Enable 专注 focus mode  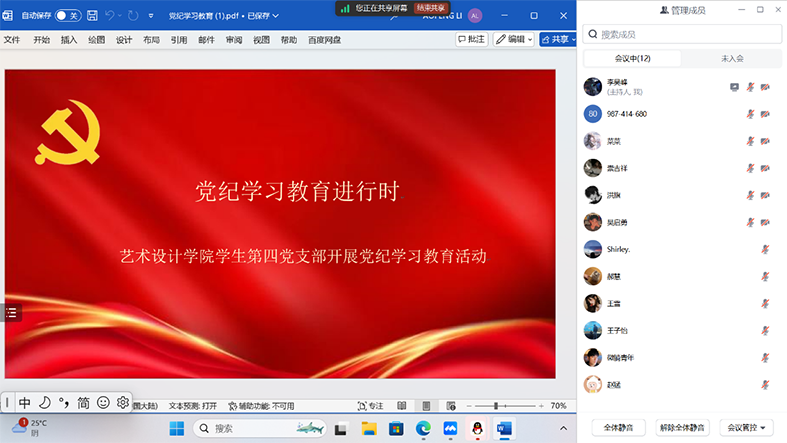click(x=370, y=406)
